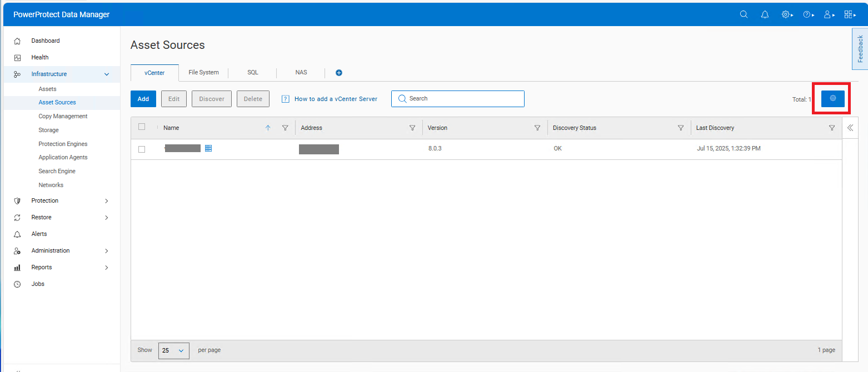Click into the Search input field
Viewport: 868px width, 372px height.
458,98
